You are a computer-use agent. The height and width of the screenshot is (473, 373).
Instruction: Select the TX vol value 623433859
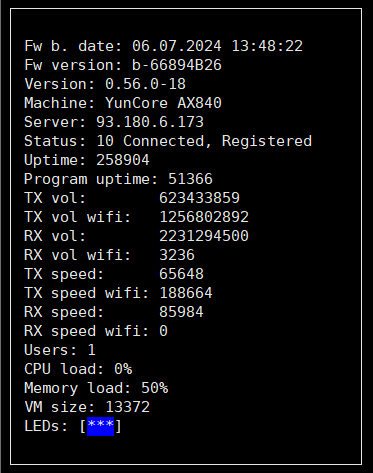199,198
